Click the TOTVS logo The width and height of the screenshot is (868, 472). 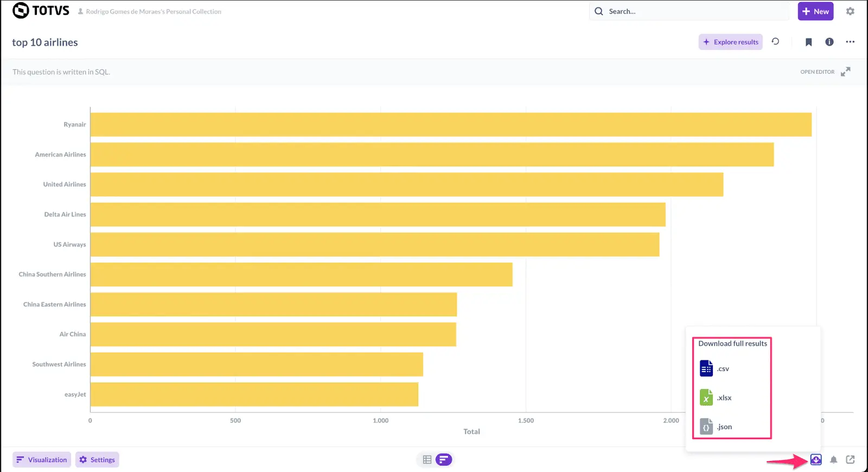point(41,11)
